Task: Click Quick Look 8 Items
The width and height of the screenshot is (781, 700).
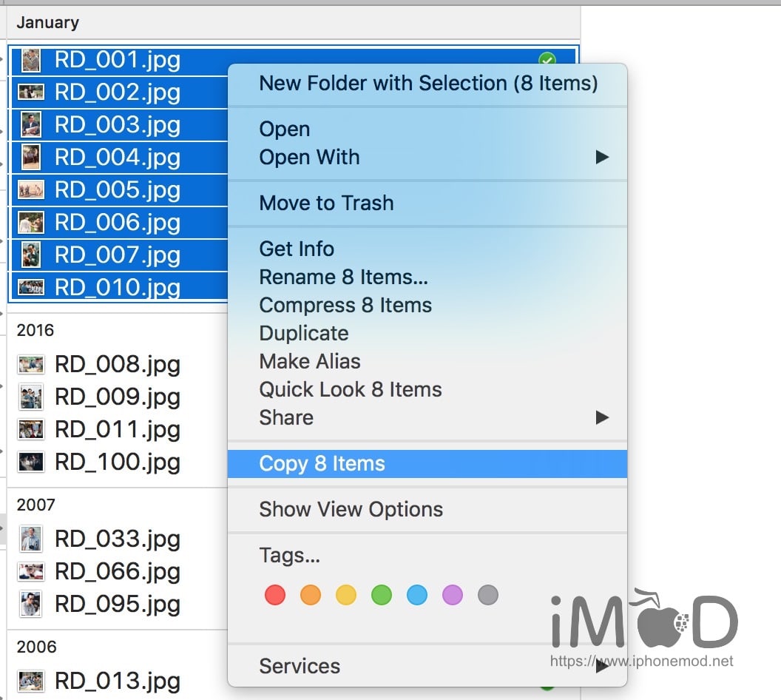Action: (350, 389)
